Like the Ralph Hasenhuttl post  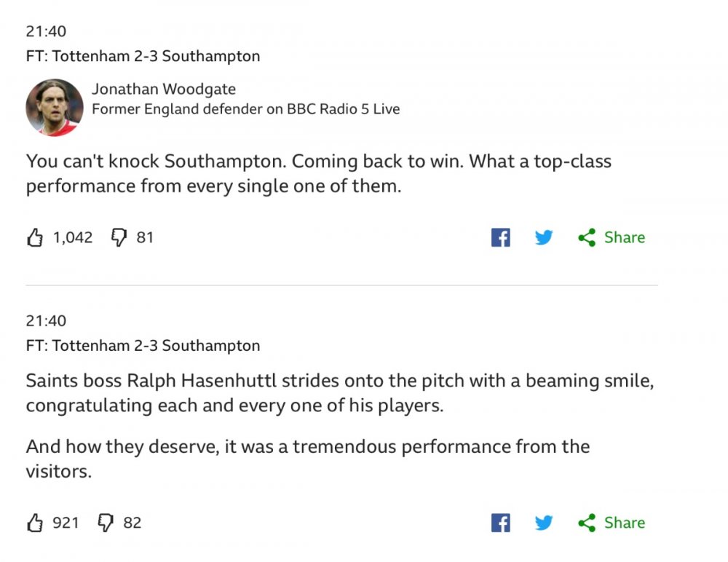click(x=35, y=523)
